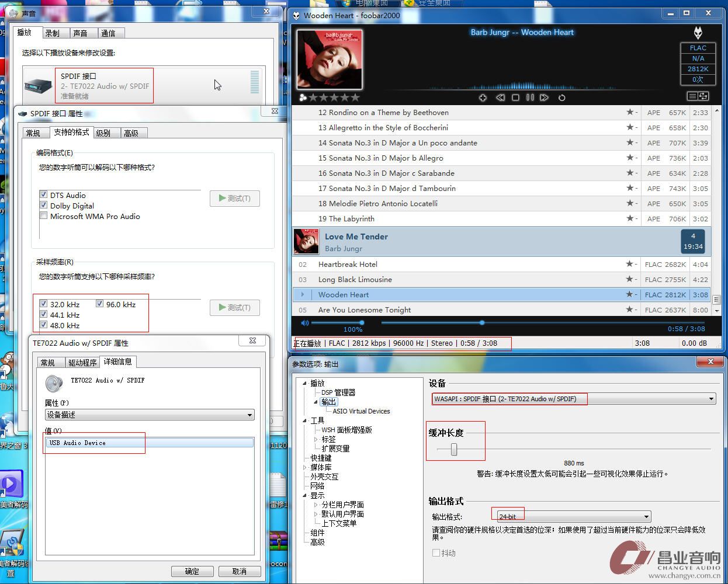Image resolution: width=728 pixels, height=584 pixels.
Task: Open the WASAPI output device dropdown
Action: pyautogui.click(x=711, y=399)
